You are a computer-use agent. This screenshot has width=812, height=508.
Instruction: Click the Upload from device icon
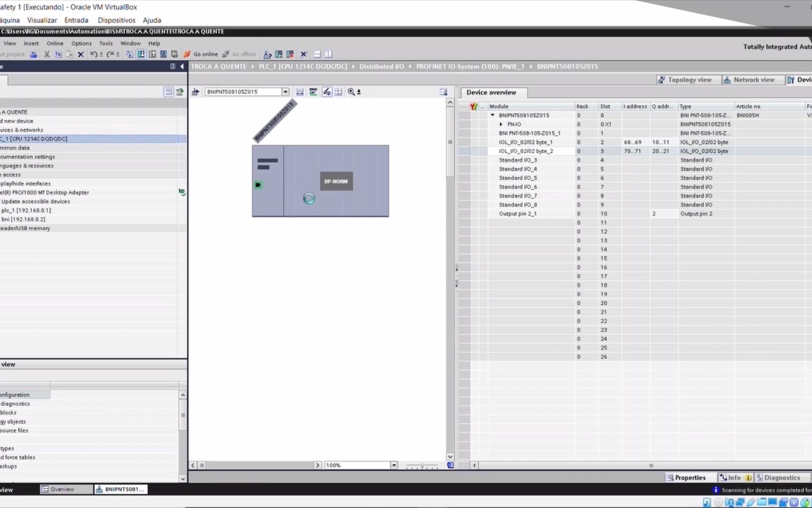point(152,54)
